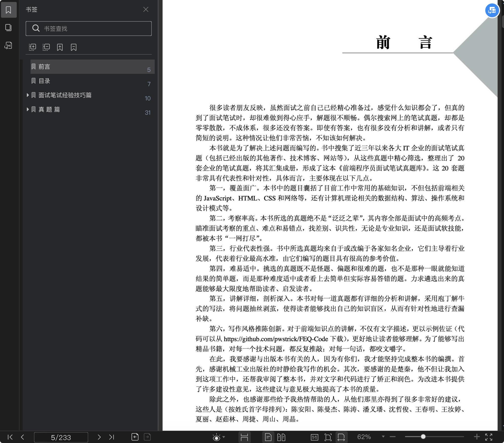Image resolution: width=504 pixels, height=443 pixels.
Task: Switch to two-page view
Action: click(281, 437)
